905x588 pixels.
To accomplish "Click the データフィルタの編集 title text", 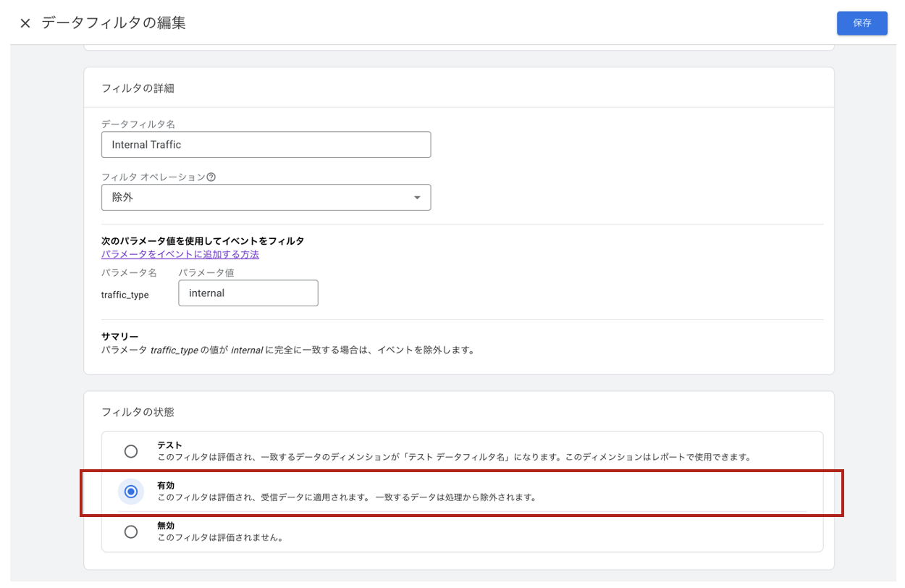I will pos(114,23).
